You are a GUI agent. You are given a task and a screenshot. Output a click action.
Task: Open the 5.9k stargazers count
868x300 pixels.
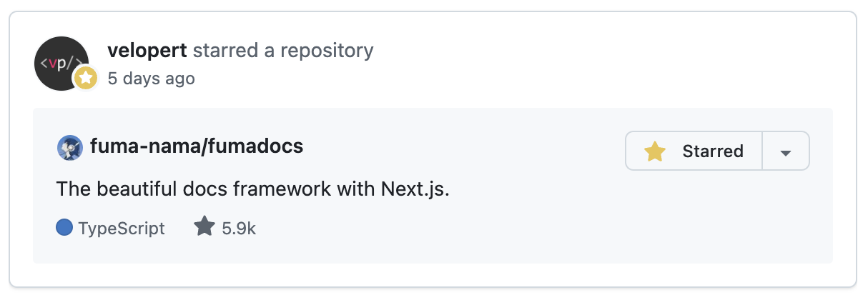tap(239, 229)
